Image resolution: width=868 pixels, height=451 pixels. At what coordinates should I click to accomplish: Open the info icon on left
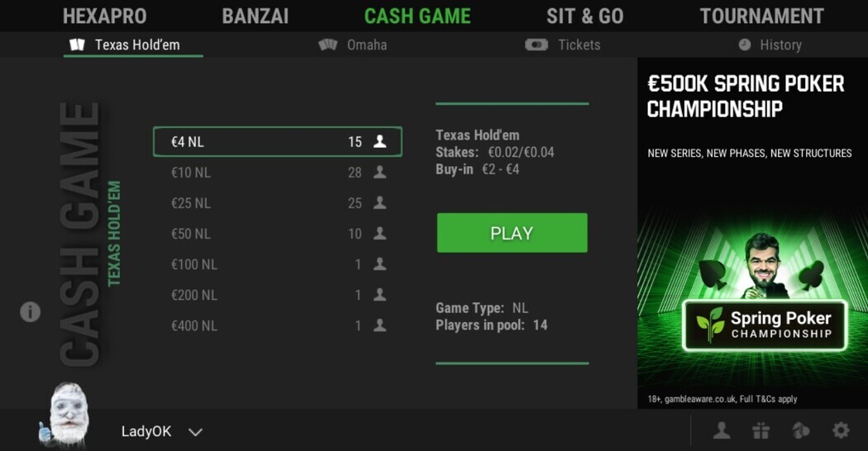click(x=31, y=312)
